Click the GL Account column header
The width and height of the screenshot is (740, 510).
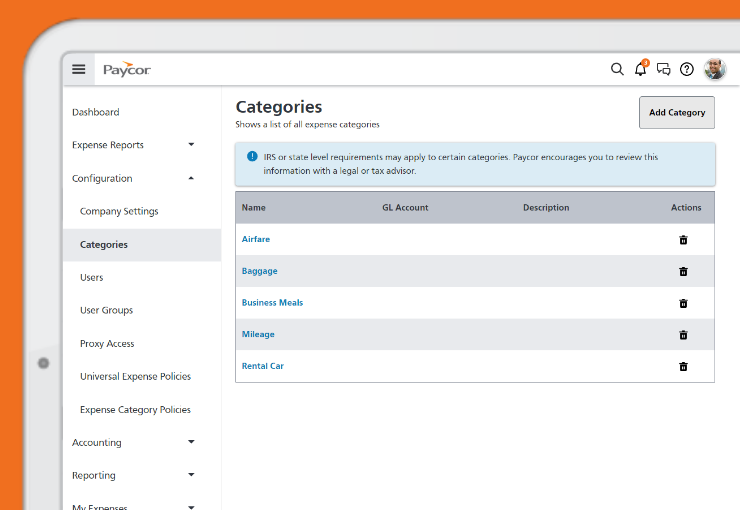pyautogui.click(x=405, y=208)
